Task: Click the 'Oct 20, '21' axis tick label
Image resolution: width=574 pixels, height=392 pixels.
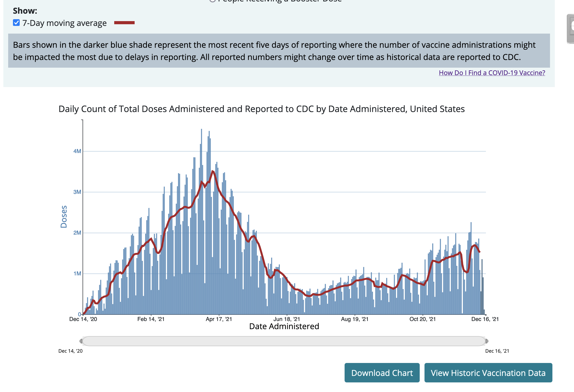Action: click(422, 319)
